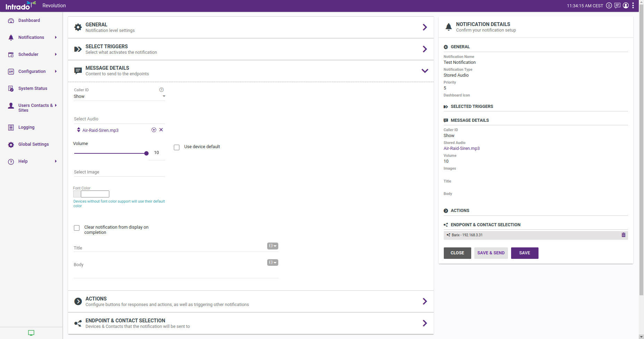The height and width of the screenshot is (339, 644).
Task: Insert variable into Title field
Action: click(x=272, y=246)
